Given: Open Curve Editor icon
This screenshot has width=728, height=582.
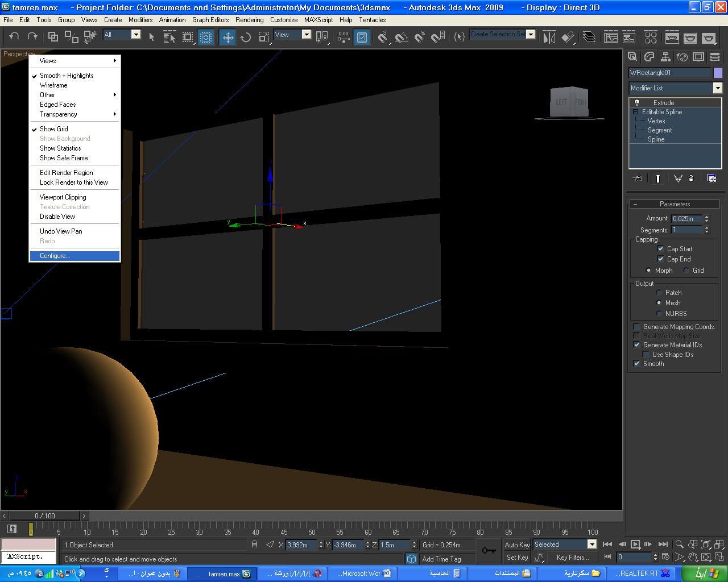Looking at the screenshot, I should point(611,37).
